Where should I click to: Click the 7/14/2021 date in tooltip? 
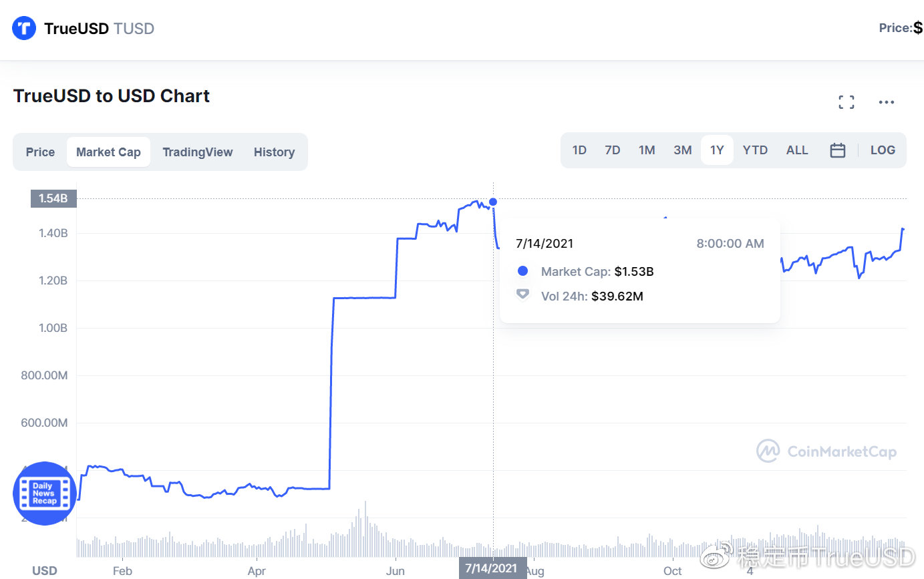coord(545,244)
